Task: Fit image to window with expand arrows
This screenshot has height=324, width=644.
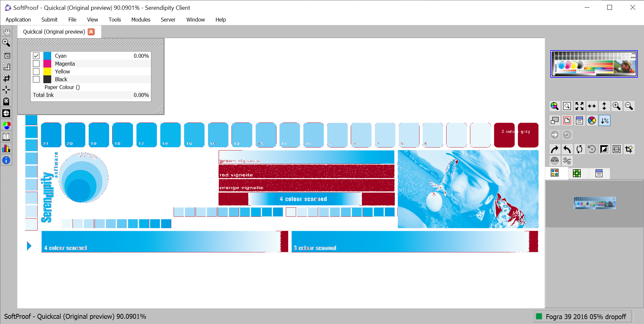Action: pyautogui.click(x=579, y=106)
